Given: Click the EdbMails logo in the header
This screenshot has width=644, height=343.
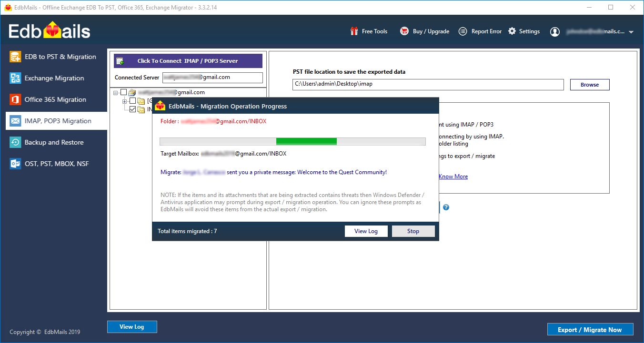Looking at the screenshot, I should point(50,31).
